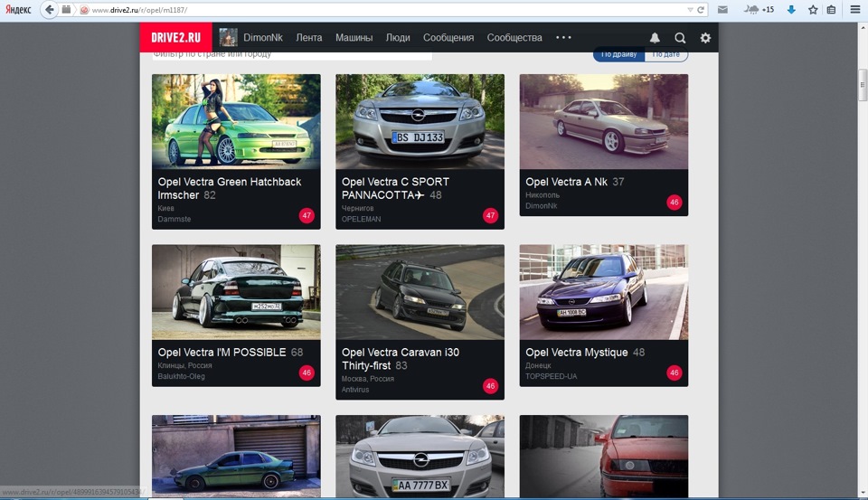Open the browser hamburger menu
Viewport: 868px width, 500px height.
[x=855, y=9]
